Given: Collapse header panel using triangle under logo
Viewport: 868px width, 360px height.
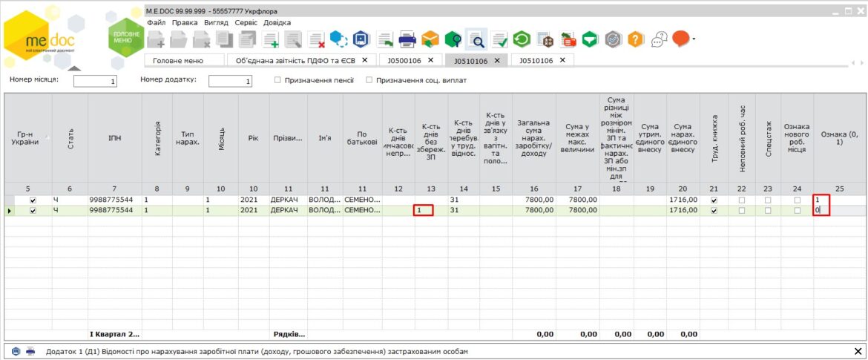Looking at the screenshot, I should pyautogui.click(x=74, y=69).
